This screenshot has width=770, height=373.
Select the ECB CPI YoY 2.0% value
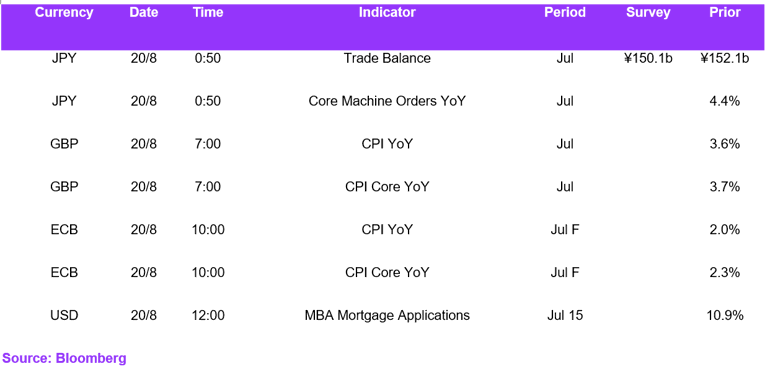(x=725, y=230)
